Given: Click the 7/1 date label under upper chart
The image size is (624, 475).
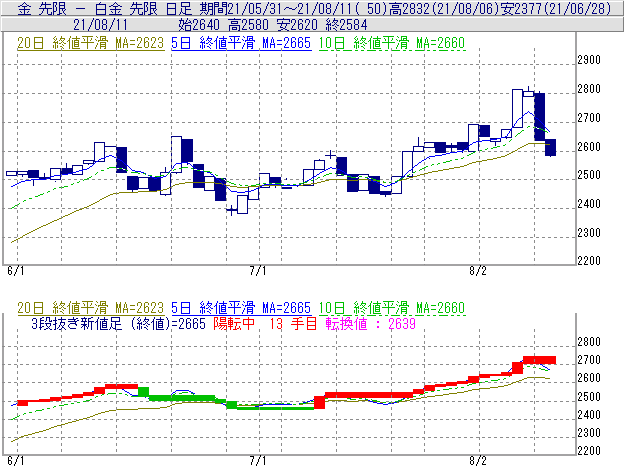Looking at the screenshot, I should coord(258,271).
